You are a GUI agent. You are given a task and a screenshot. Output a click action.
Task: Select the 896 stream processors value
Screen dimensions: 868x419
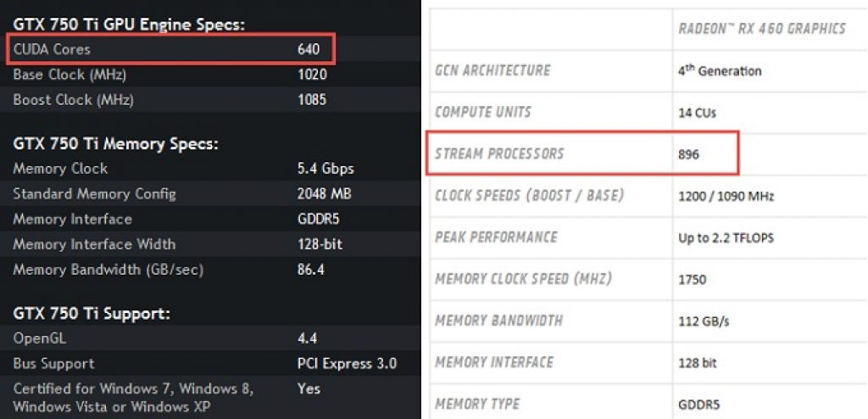[689, 155]
